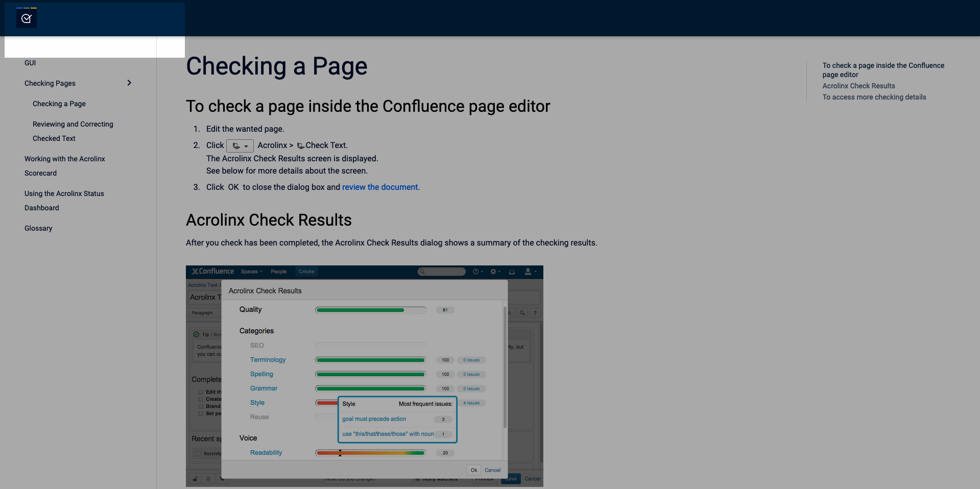Image resolution: width=980 pixels, height=489 pixels.
Task: Select Working with the Acrolinx Scorecard
Action: (x=64, y=166)
